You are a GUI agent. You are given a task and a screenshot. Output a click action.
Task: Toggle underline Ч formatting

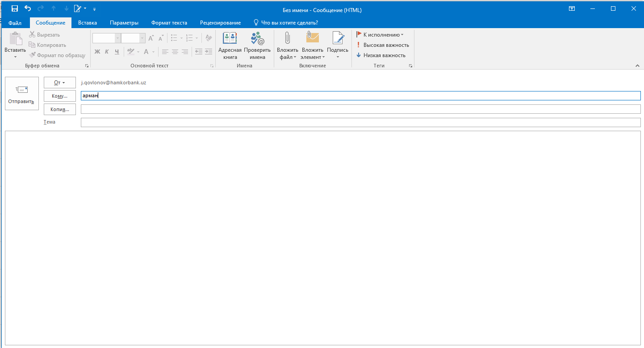[117, 52]
